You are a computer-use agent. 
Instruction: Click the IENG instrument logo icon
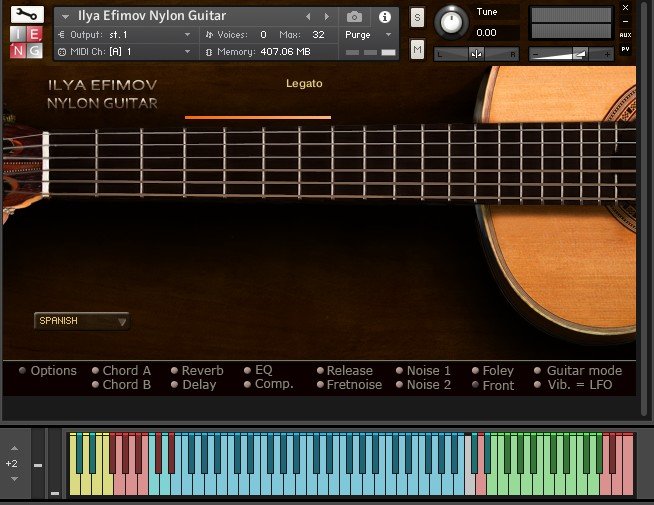[x=26, y=42]
